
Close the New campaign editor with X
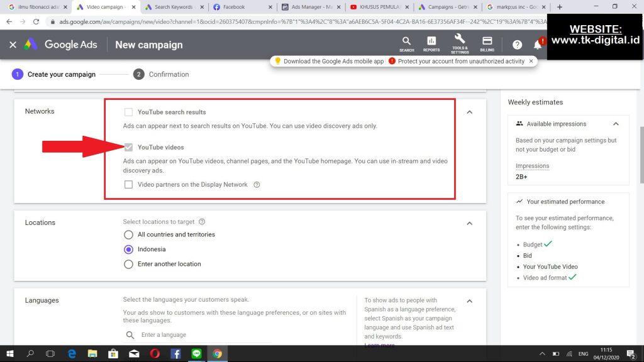(x=13, y=45)
